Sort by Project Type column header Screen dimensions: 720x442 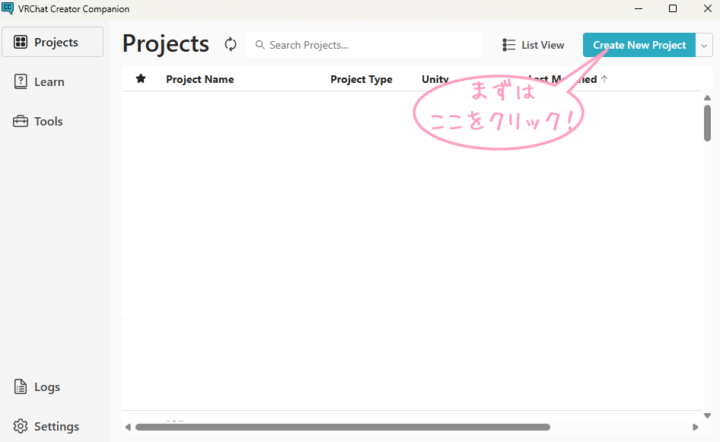tap(361, 79)
